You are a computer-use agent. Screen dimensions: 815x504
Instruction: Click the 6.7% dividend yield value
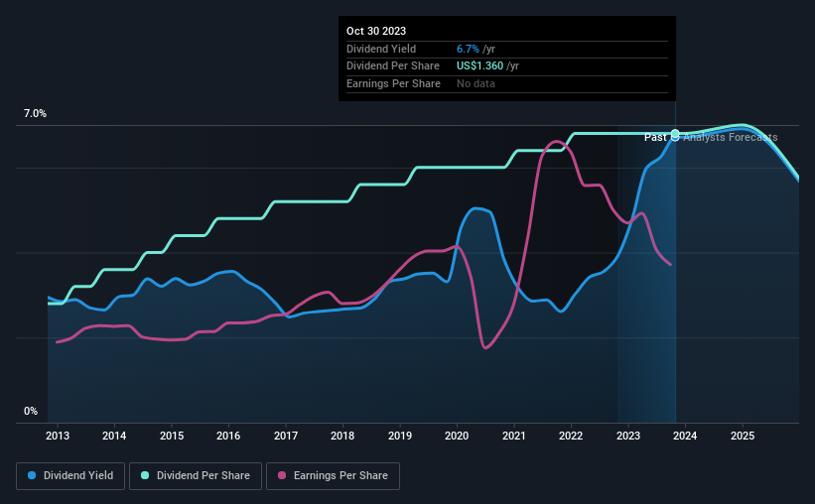point(468,49)
